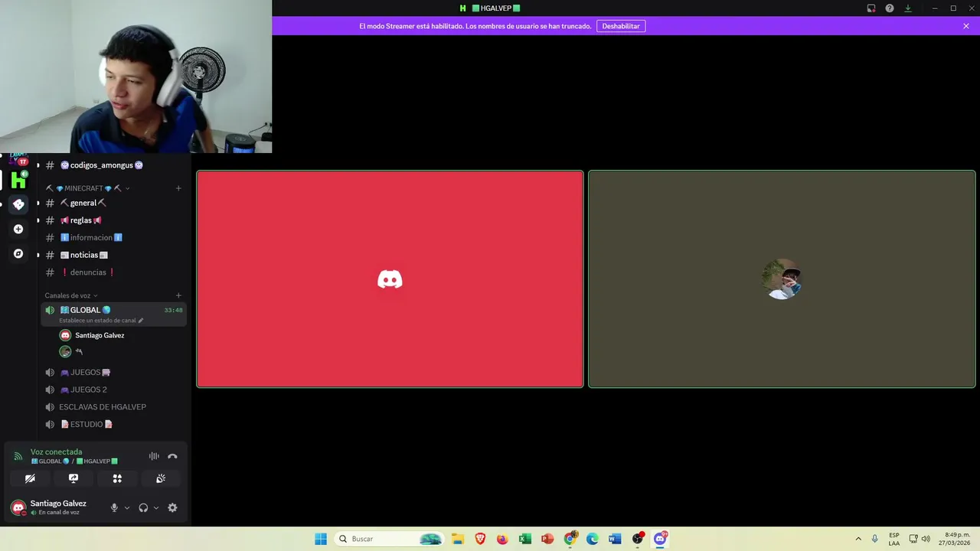This screenshot has height=551, width=980.
Task: Share your screen button
Action: [x=73, y=478]
